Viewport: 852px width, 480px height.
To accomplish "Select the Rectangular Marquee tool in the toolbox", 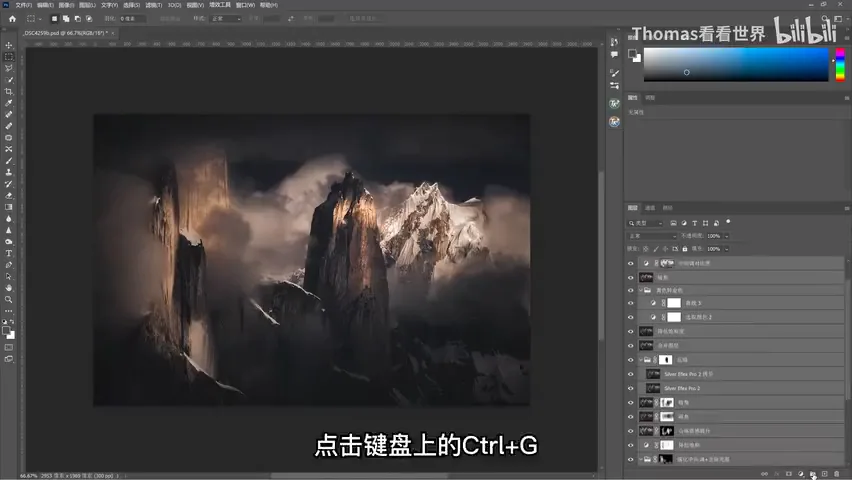I will [9, 57].
